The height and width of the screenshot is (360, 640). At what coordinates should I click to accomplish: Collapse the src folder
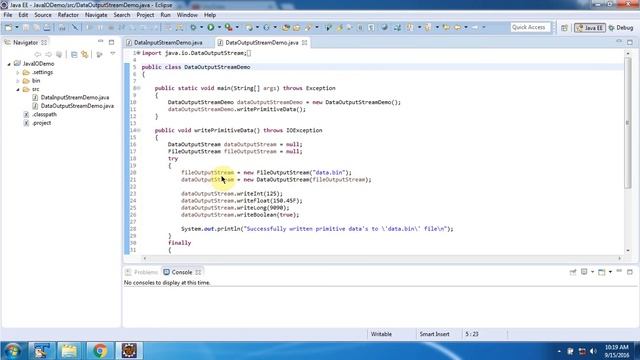coord(18,89)
